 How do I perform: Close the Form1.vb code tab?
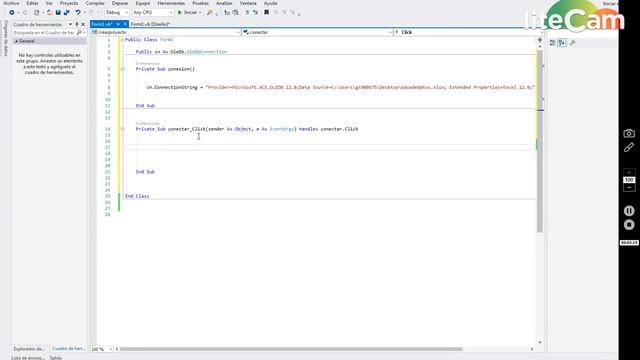(x=125, y=24)
